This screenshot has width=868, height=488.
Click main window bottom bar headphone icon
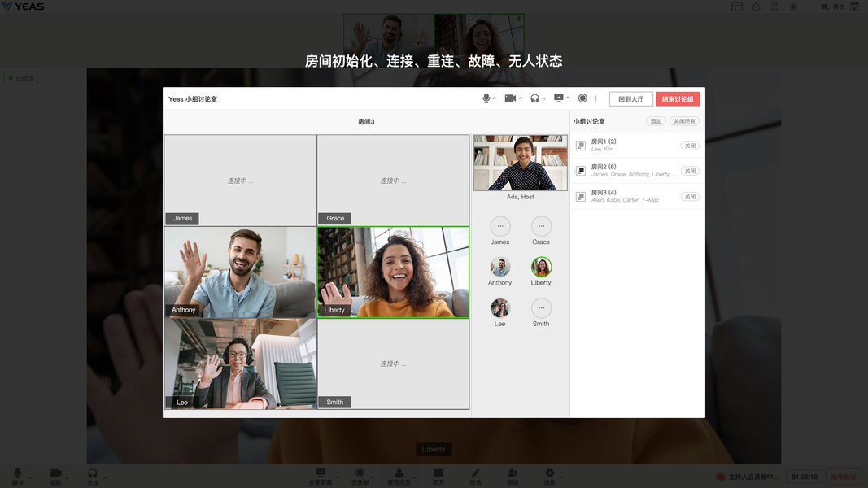pos(93,473)
